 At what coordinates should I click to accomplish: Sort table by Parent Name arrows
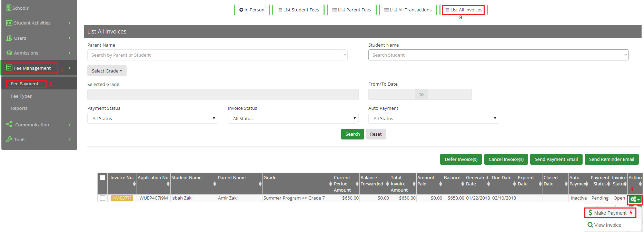tap(260, 184)
